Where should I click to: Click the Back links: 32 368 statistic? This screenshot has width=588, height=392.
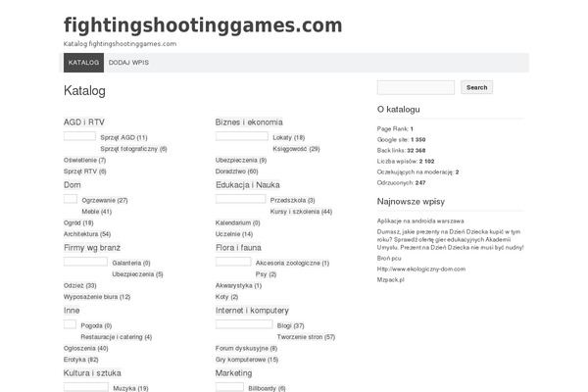click(401, 150)
